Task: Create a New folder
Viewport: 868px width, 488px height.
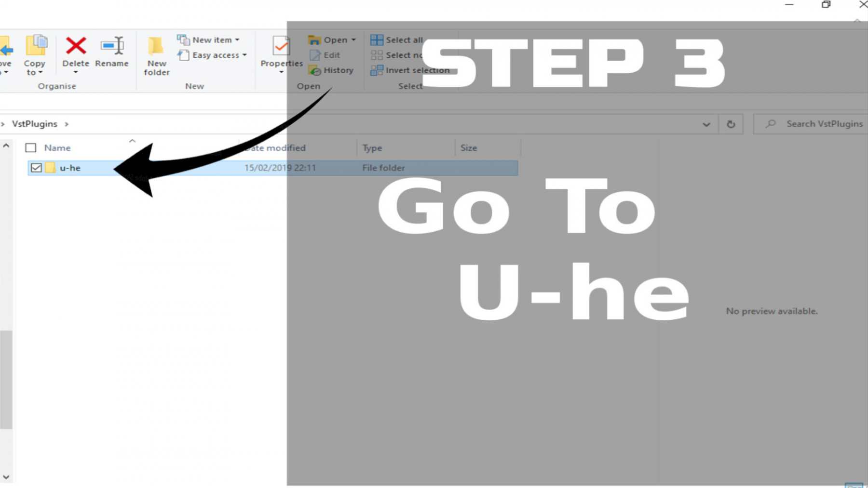Action: point(156,56)
